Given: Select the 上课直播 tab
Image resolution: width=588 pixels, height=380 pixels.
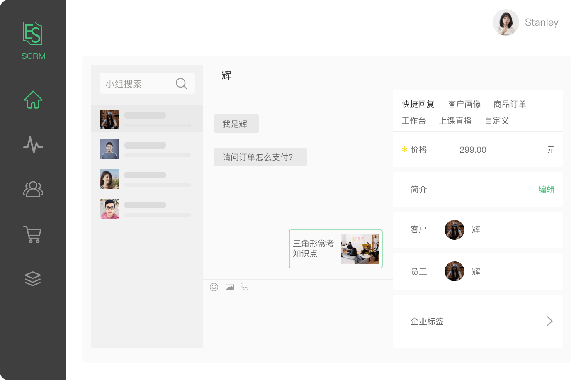Looking at the screenshot, I should pos(455,121).
